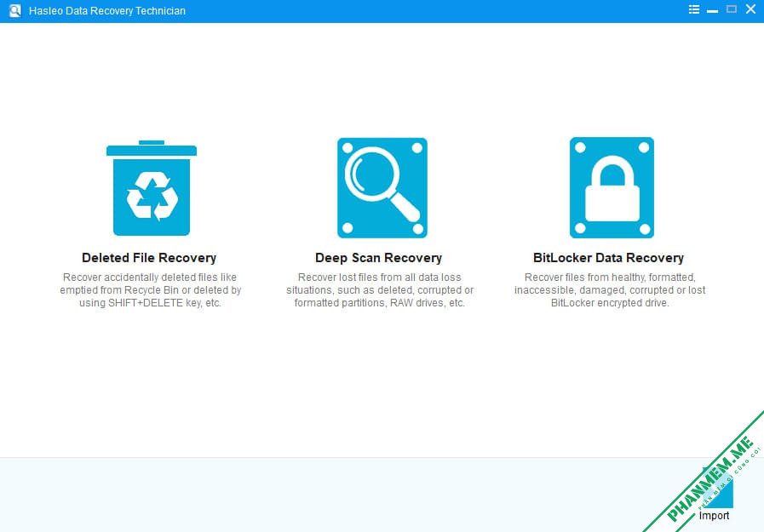Open Deleted File Recovery recycle bin icon
The image size is (764, 532).
[152, 188]
